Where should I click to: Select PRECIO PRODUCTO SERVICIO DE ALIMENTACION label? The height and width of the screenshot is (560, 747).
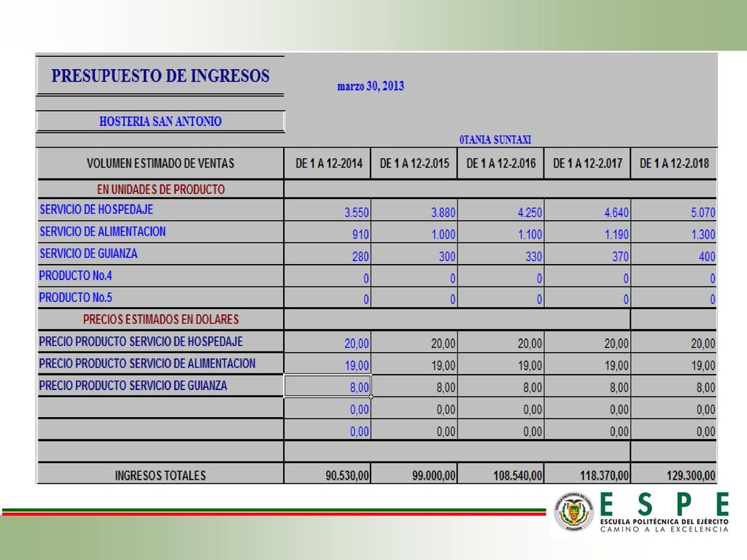tap(147, 363)
